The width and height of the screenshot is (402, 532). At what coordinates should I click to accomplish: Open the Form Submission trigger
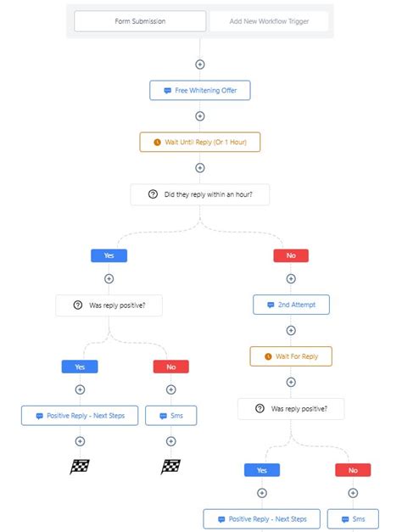pos(140,21)
